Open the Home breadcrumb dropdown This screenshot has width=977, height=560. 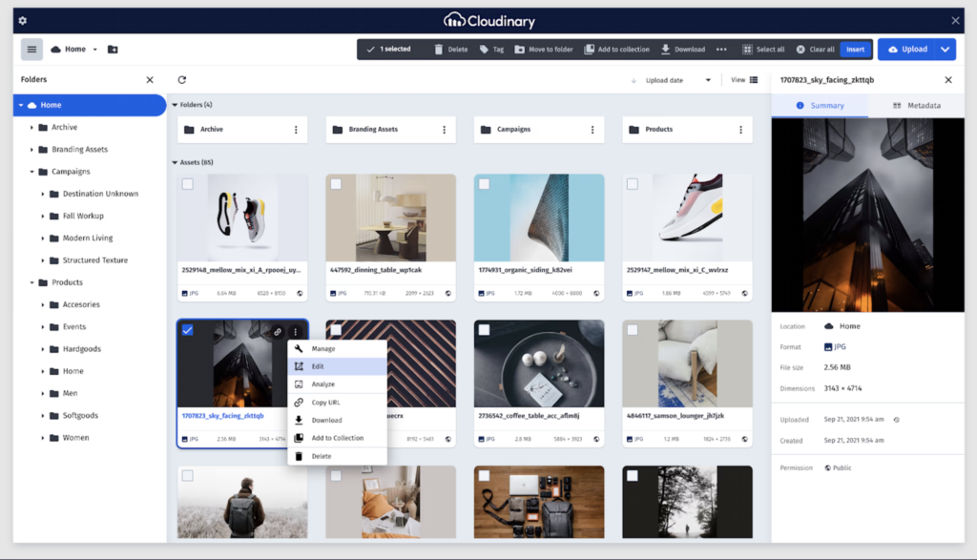[94, 50]
